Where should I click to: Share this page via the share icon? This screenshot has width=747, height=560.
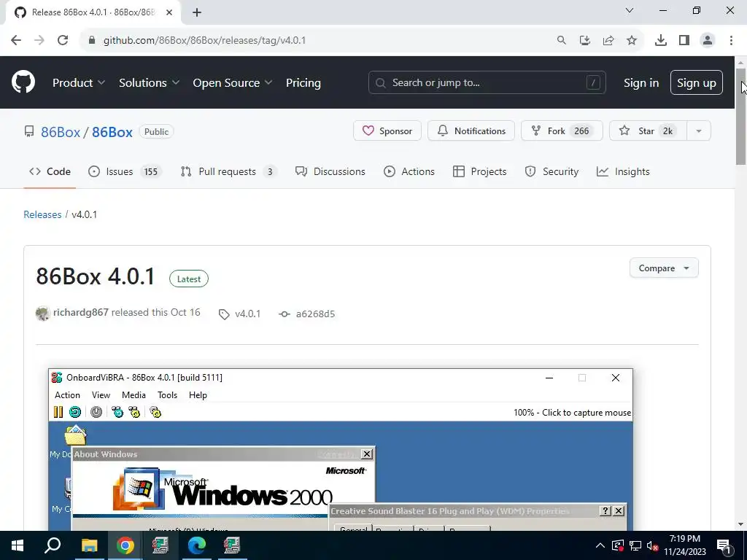point(608,40)
